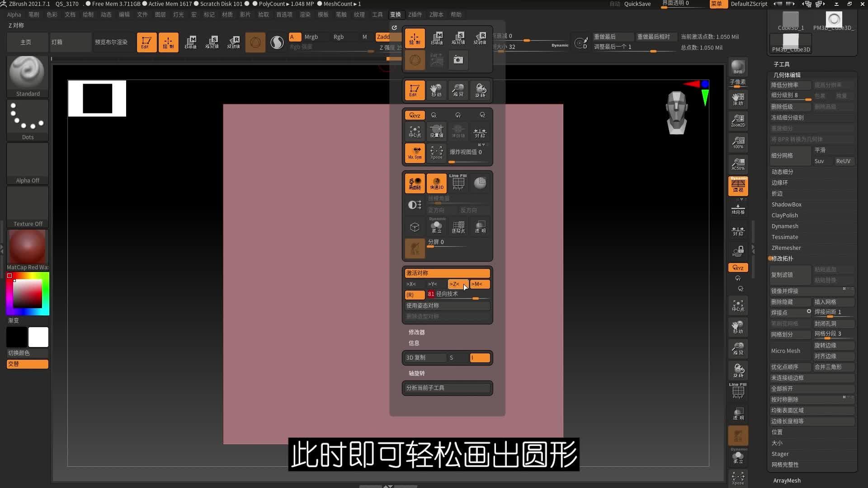This screenshot has width=868, height=488.
Task: Toggle >X< symmetry axis
Action: click(411, 284)
